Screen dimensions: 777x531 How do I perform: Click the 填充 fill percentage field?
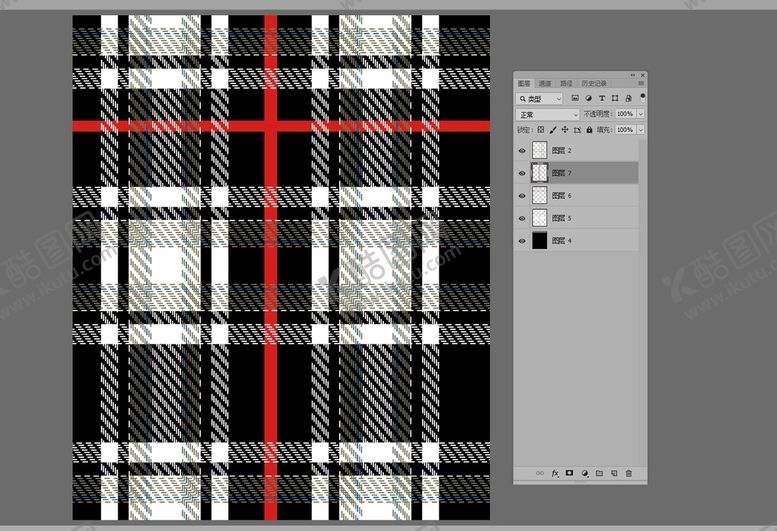coord(623,130)
